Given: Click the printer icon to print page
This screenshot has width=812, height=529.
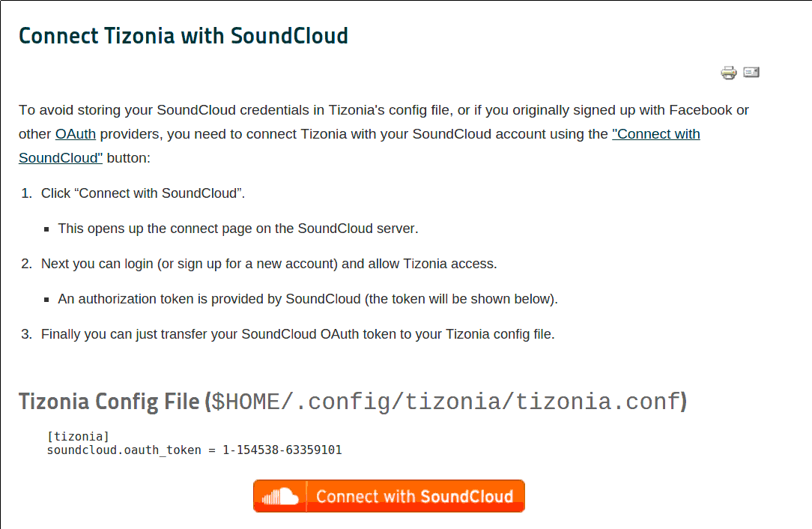Looking at the screenshot, I should pos(729,73).
